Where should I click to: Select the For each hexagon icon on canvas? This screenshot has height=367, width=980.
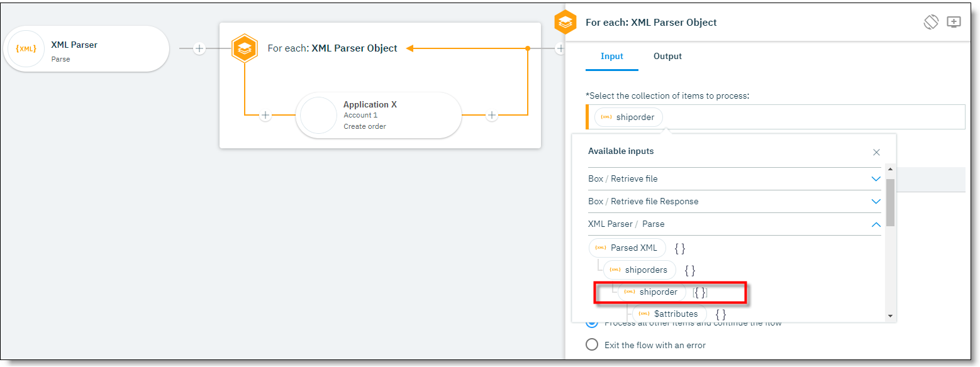(x=244, y=48)
